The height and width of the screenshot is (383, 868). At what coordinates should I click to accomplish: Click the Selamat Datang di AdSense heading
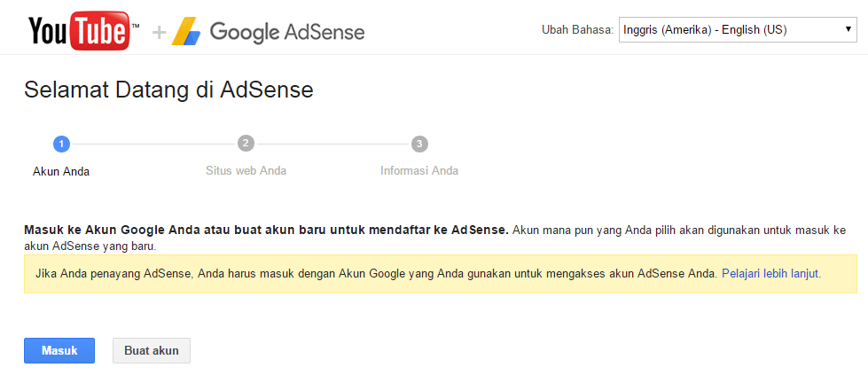pos(168,90)
